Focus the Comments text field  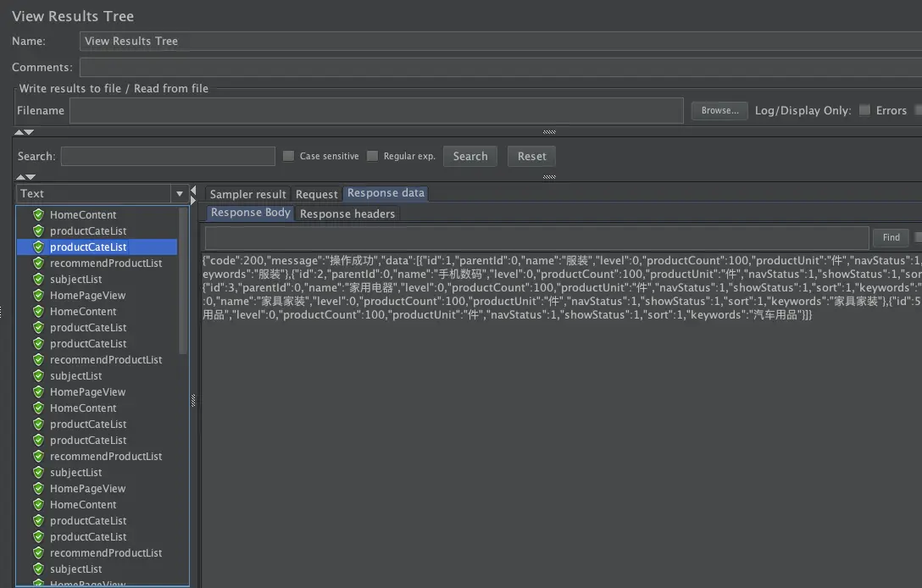coord(500,67)
